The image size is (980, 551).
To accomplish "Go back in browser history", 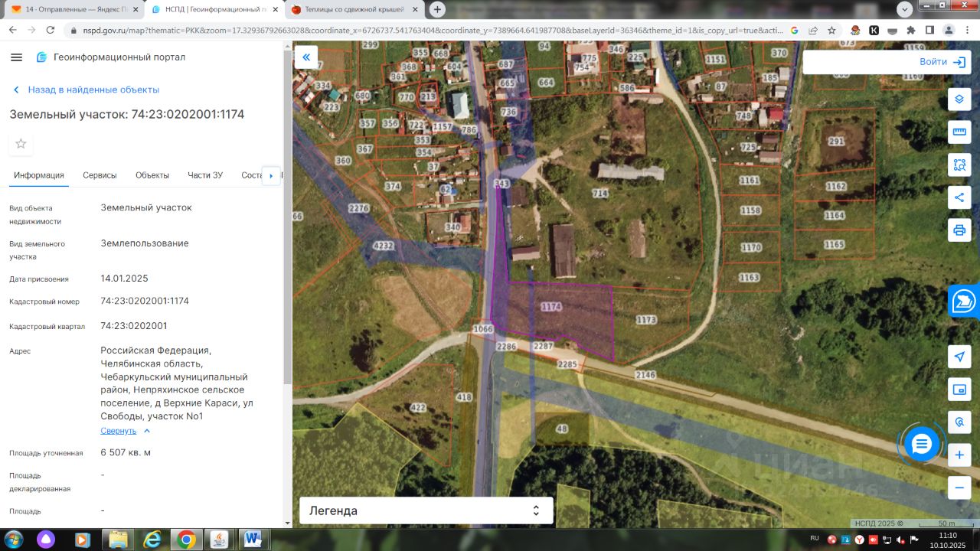I will [13, 31].
